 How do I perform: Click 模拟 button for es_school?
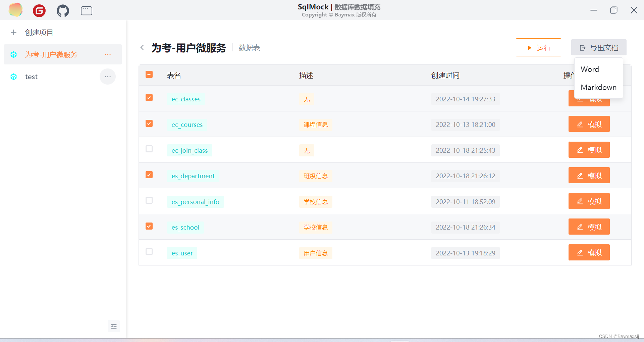click(x=589, y=227)
